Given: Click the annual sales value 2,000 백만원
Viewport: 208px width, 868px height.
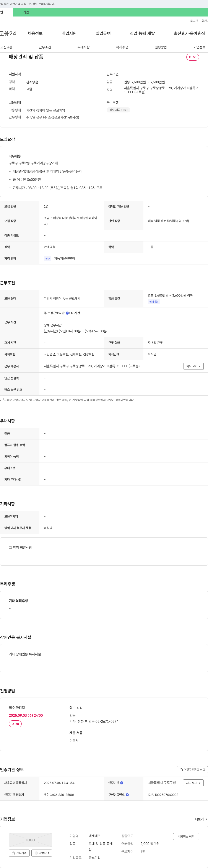Looking at the screenshot, I should pyautogui.click(x=150, y=843).
